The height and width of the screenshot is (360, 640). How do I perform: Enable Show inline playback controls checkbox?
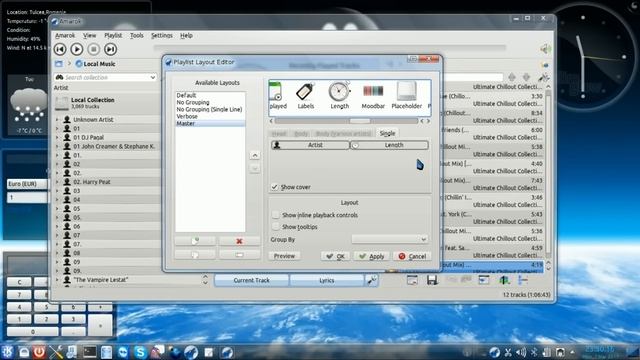276,215
